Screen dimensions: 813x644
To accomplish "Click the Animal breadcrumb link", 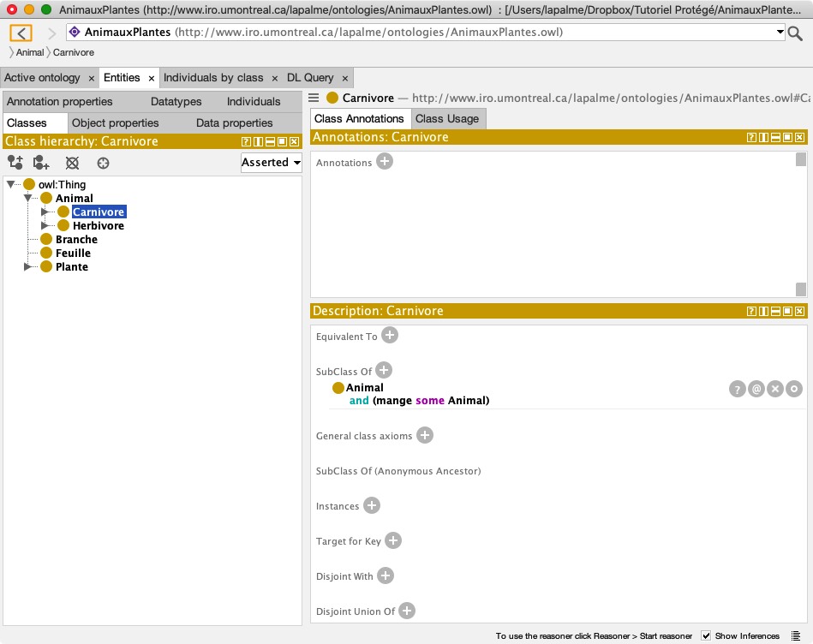I will (30, 53).
